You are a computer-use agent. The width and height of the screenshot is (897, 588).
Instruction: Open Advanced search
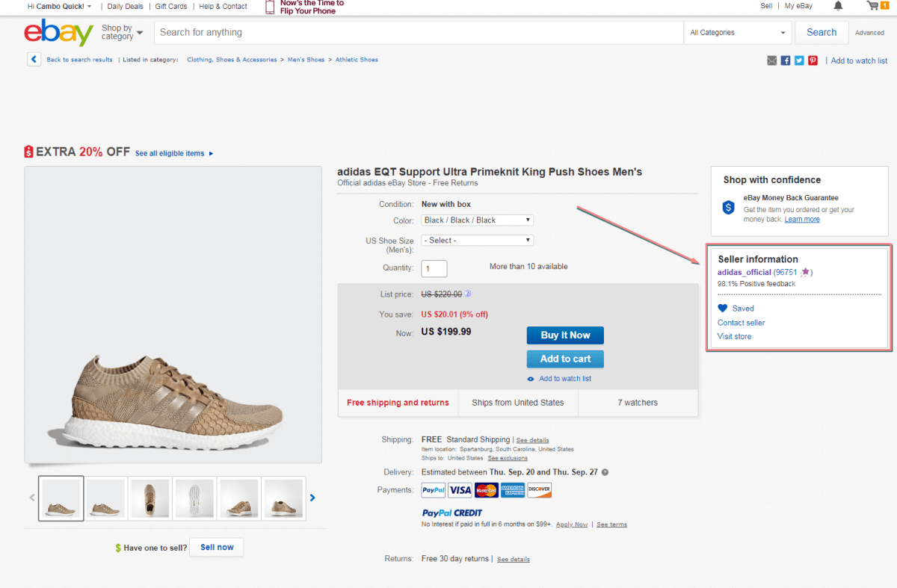[x=869, y=33]
